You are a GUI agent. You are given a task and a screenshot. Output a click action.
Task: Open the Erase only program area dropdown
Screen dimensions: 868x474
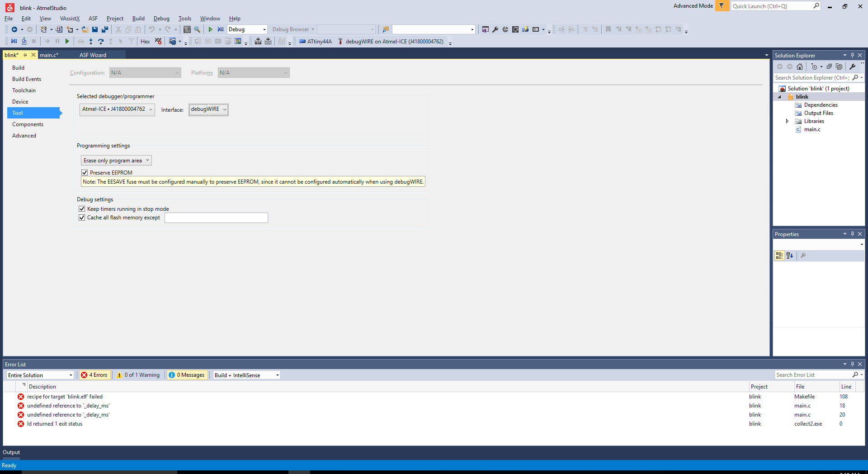[116, 161]
